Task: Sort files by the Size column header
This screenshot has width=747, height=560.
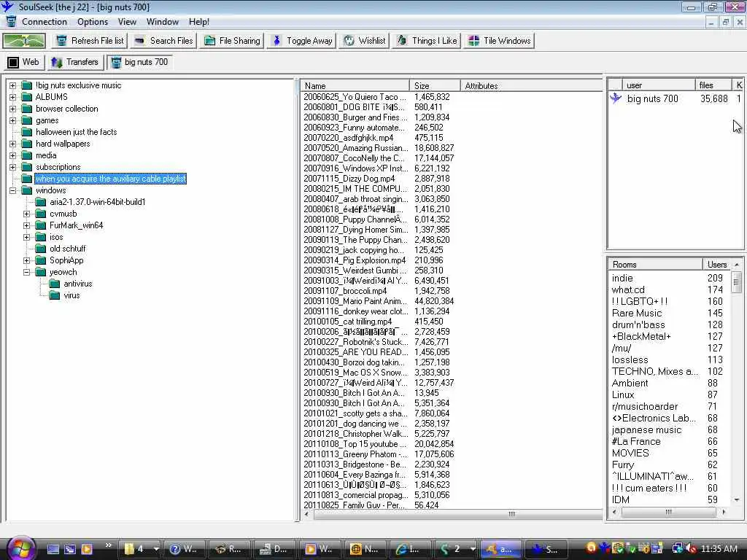Action: (435, 86)
